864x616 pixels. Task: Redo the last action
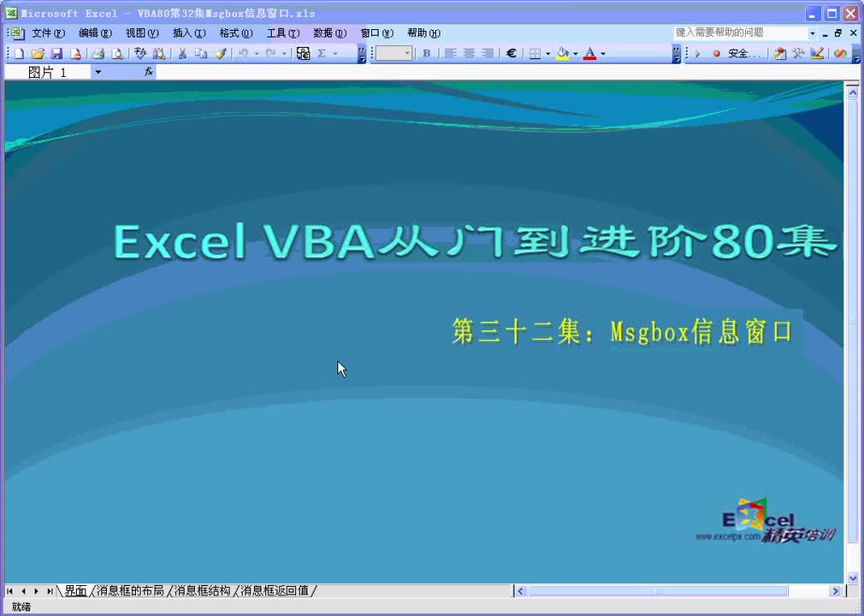coord(270,53)
